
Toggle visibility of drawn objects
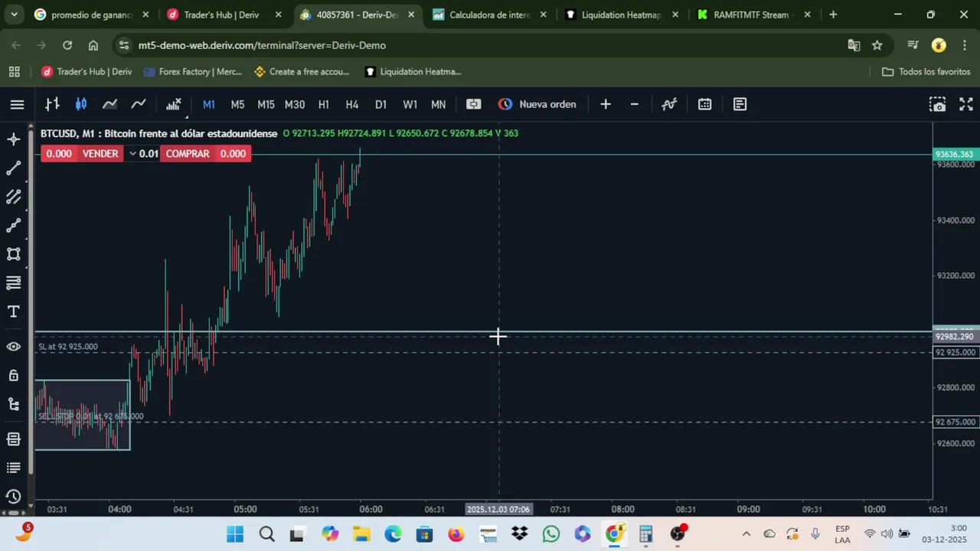click(14, 347)
